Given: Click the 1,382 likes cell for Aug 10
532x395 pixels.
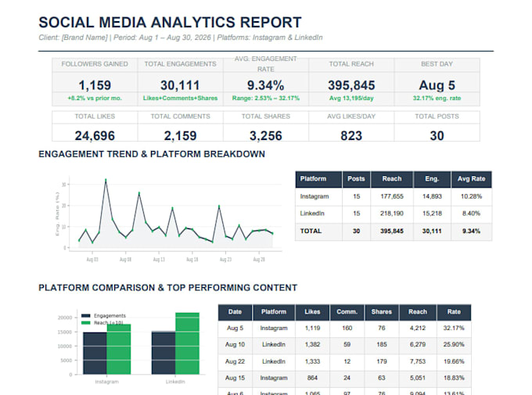Looking at the screenshot, I should point(312,345).
